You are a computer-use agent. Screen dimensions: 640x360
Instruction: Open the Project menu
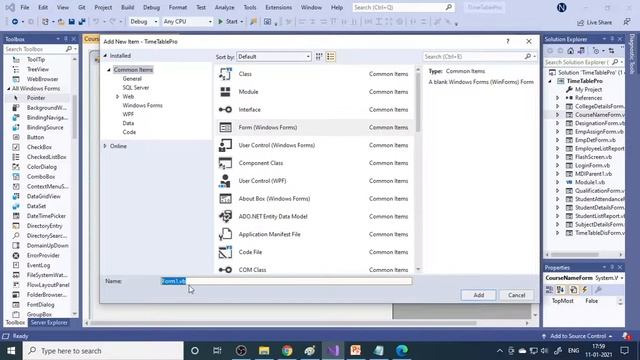(103, 7)
